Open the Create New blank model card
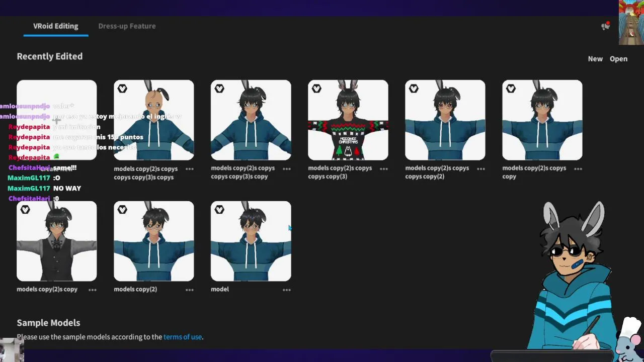The height and width of the screenshot is (362, 644). tap(57, 120)
